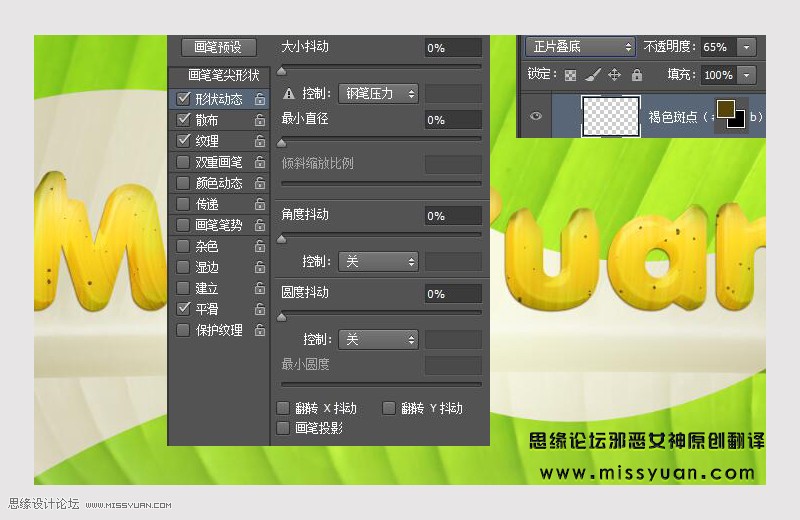The height and width of the screenshot is (520, 800).
Task: Click lock icon beside 纹理
Action: (x=260, y=140)
